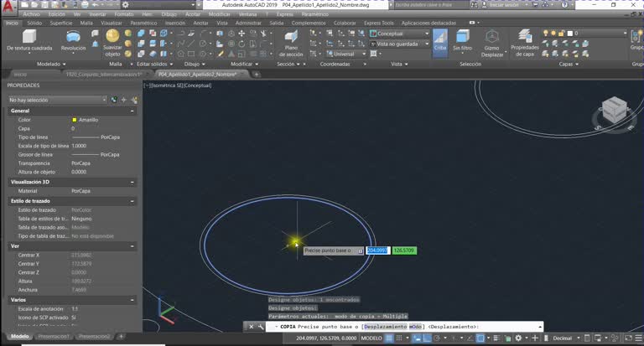The height and width of the screenshot is (346, 644).
Task: Switch to the Sólido ribbon tab
Action: [34, 23]
